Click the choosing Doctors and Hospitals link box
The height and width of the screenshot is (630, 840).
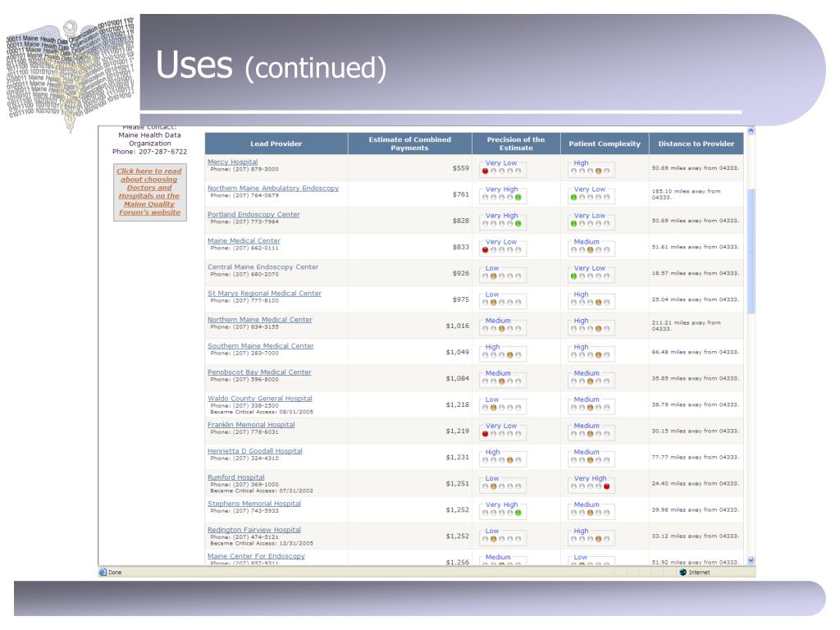149,192
